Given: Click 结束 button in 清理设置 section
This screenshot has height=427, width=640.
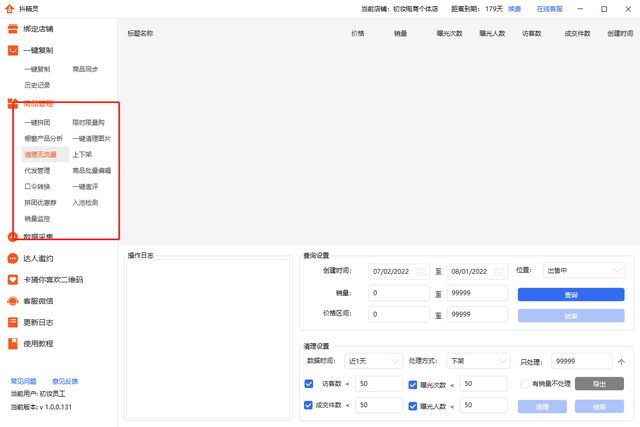Looking at the screenshot, I should click(x=599, y=407).
